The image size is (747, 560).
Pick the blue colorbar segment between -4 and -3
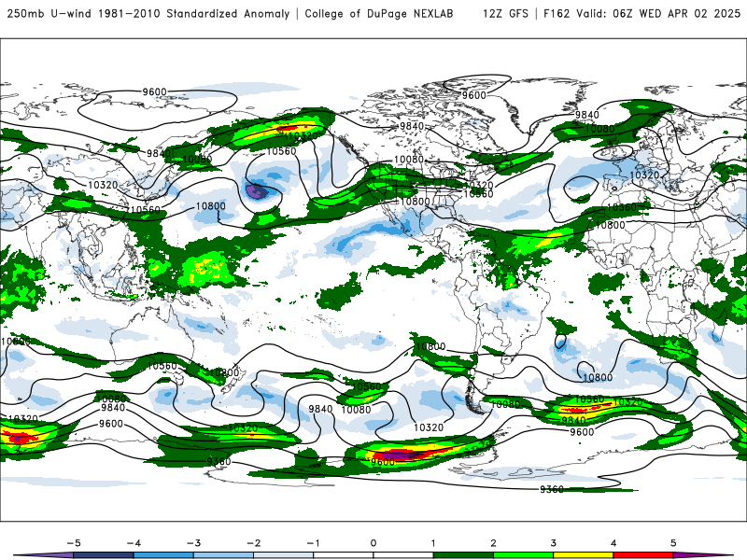(x=163, y=555)
